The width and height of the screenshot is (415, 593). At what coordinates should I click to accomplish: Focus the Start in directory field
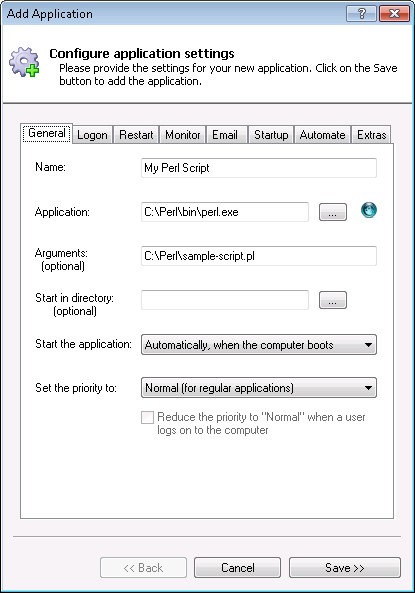click(x=225, y=300)
